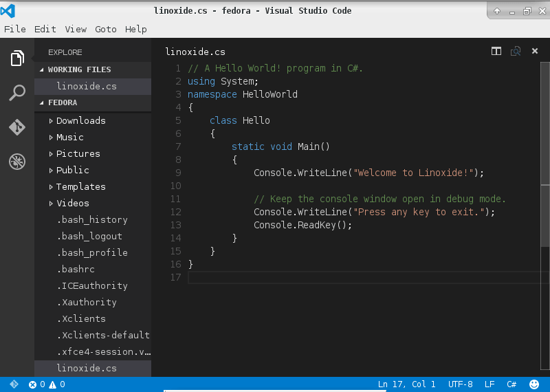The height and width of the screenshot is (392, 550).
Task: Click the Ln 17, Col 1 position indicator
Action: click(406, 384)
